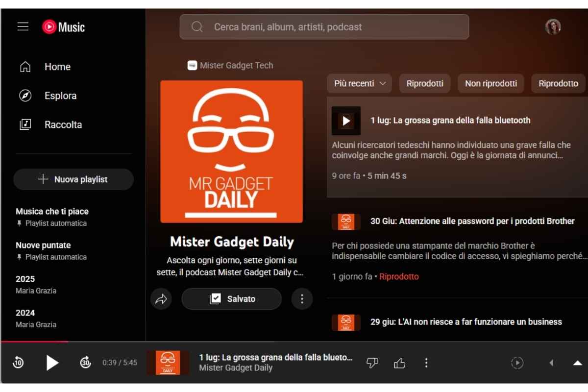Toggle the Salvato saved button
The image size is (588, 392).
tap(231, 299)
